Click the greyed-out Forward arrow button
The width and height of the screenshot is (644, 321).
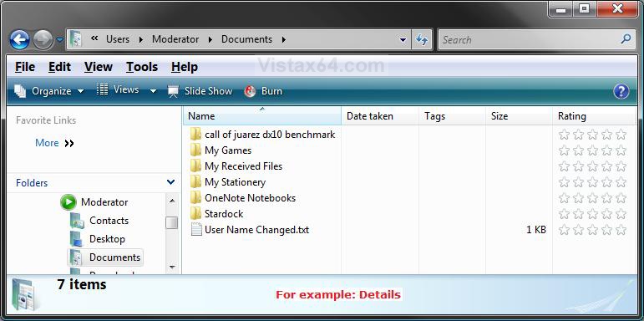(x=43, y=40)
